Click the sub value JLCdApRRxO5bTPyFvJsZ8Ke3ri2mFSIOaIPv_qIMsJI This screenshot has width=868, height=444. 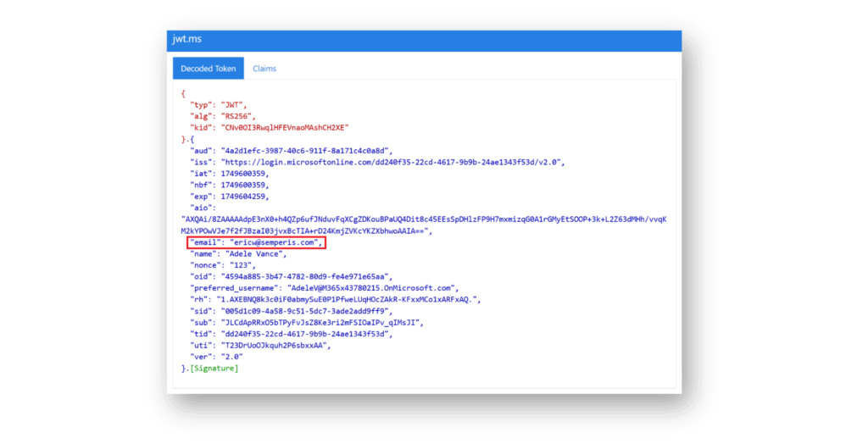pyautogui.click(x=320, y=323)
